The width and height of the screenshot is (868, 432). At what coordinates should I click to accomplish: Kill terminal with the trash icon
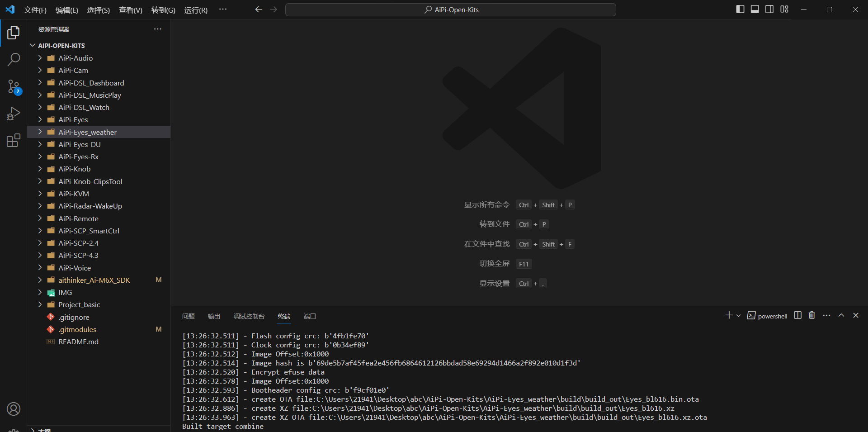click(x=812, y=315)
